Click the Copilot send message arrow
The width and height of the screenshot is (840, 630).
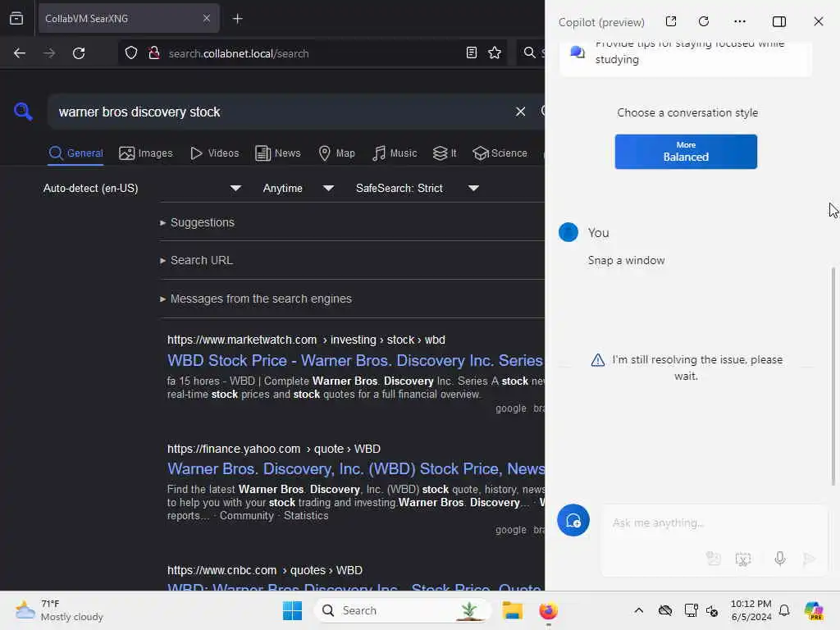tap(809, 559)
